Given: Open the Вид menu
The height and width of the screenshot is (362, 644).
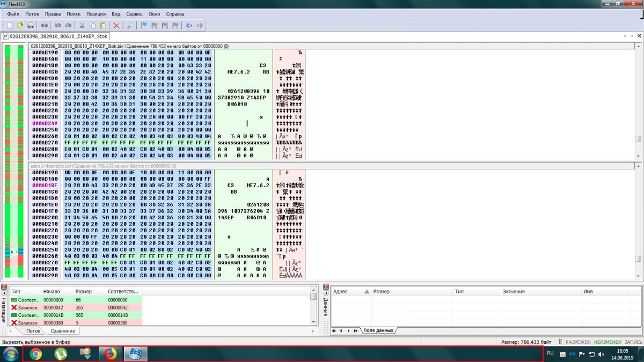Looking at the screenshot, I should point(116,13).
